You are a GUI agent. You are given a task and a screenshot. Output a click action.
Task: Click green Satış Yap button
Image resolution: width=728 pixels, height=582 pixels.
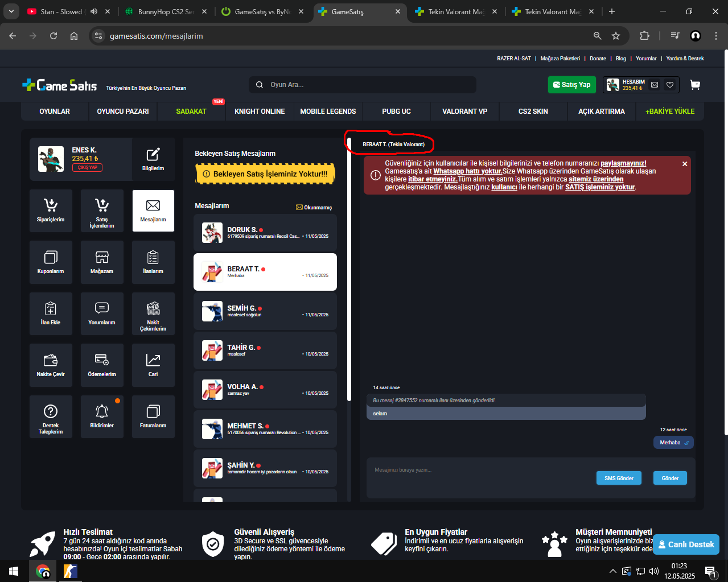[x=572, y=85]
